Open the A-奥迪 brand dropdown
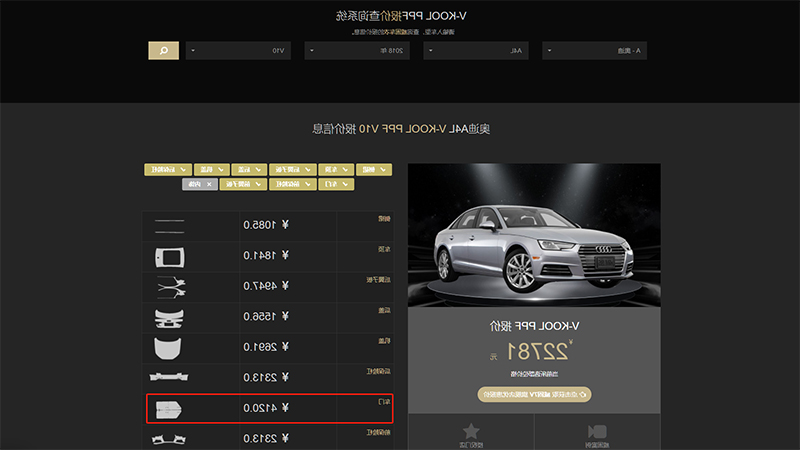This screenshot has width=800, height=450. coord(594,51)
